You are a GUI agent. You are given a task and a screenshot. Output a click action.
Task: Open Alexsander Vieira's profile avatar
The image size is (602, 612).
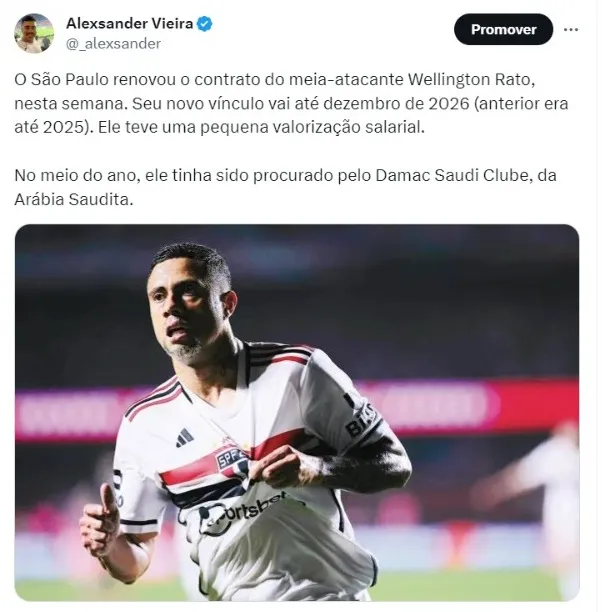(x=34, y=33)
